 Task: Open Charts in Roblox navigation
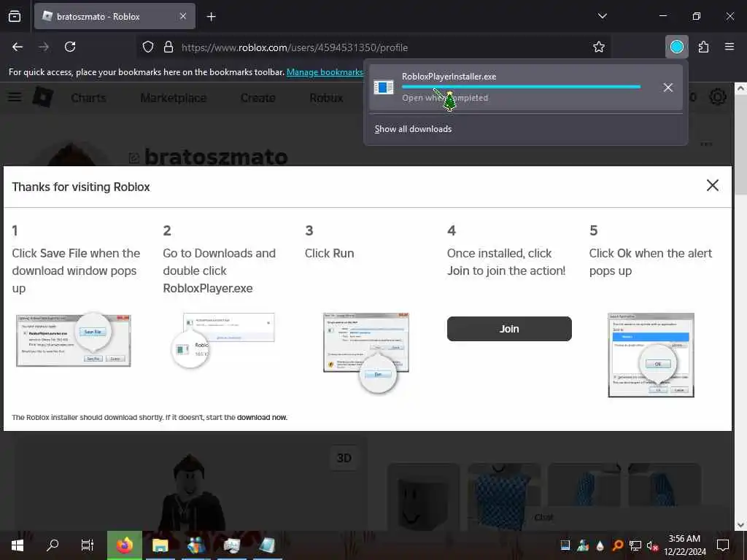pyautogui.click(x=88, y=98)
